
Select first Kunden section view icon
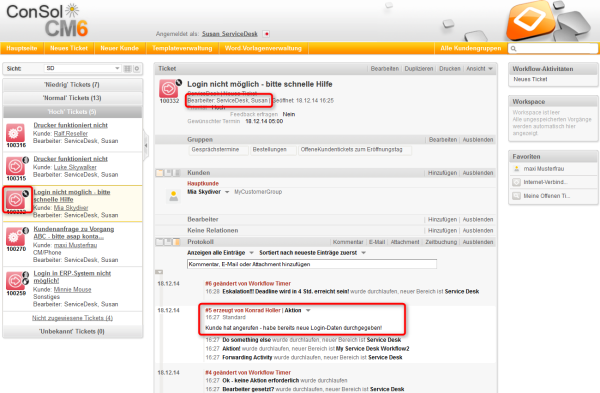[160, 173]
